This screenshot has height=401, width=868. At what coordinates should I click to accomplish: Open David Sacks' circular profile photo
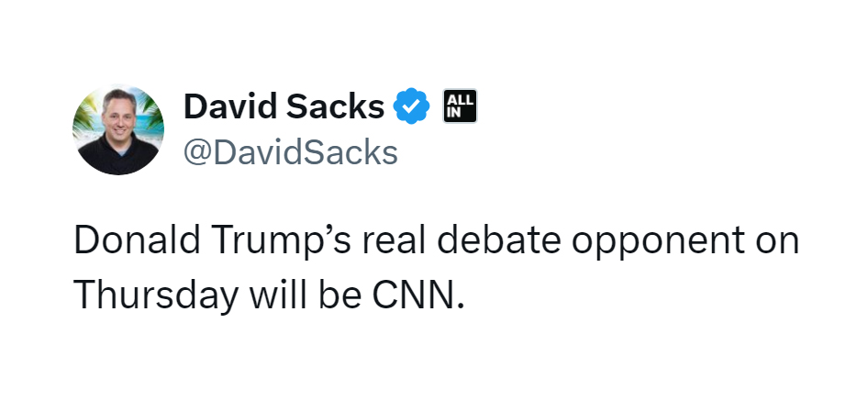(118, 129)
